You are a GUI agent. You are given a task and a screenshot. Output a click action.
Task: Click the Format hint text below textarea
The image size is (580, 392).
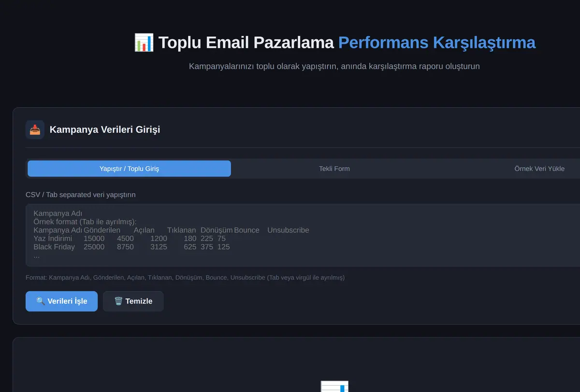pos(185,277)
